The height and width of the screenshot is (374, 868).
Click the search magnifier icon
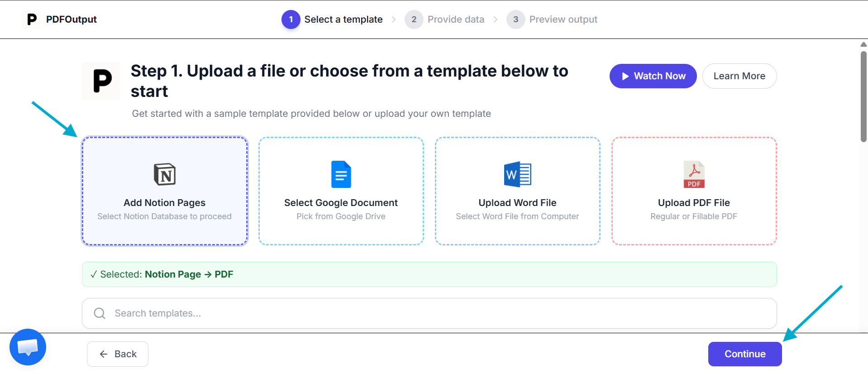(100, 313)
